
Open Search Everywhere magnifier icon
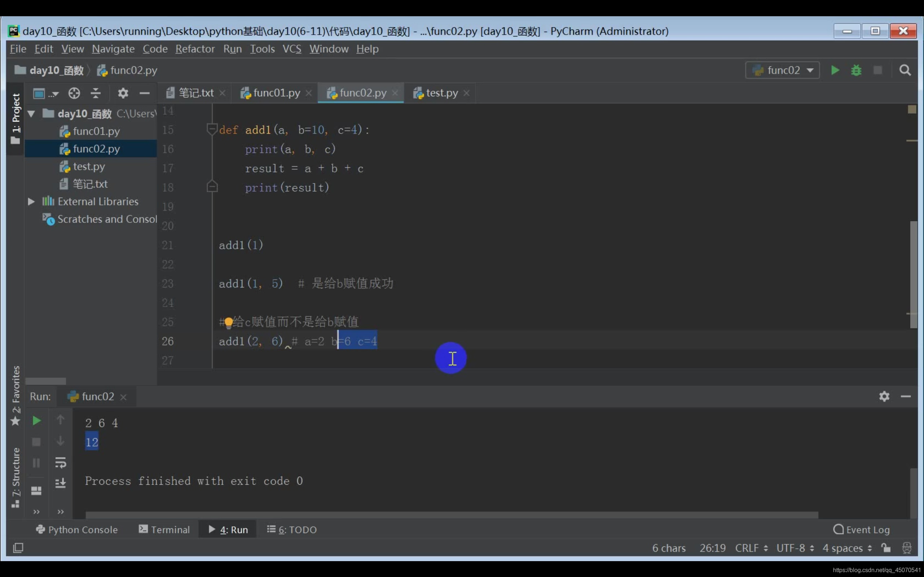(905, 70)
